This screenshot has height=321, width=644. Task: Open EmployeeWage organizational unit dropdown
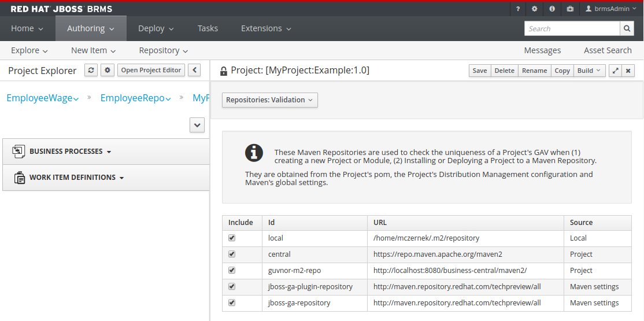[43, 99]
